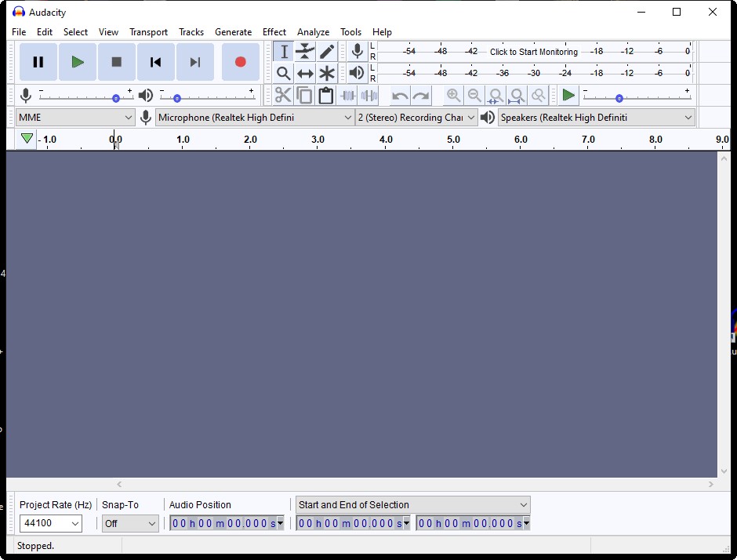Select the Multi-Tool asterisk icon
Image resolution: width=737 pixels, height=560 pixels.
pyautogui.click(x=327, y=74)
